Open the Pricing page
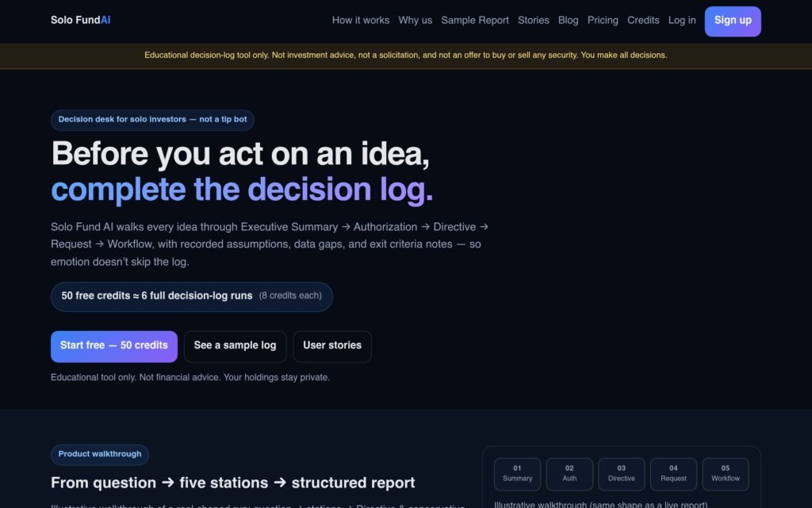The image size is (812, 508). [603, 20]
